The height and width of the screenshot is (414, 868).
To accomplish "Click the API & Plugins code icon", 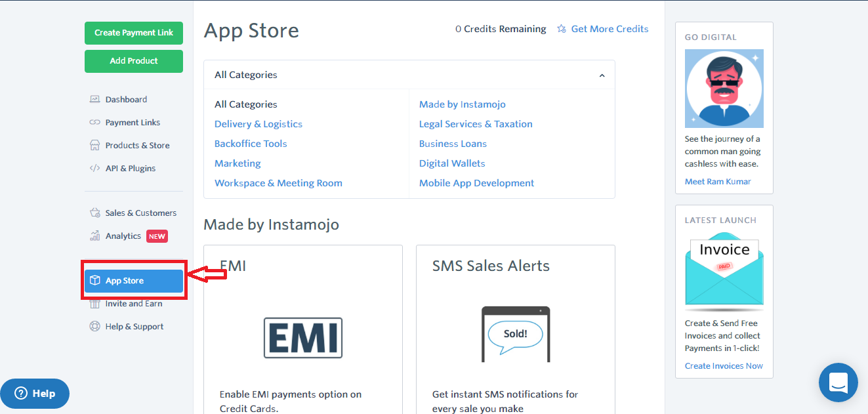I will tap(94, 168).
